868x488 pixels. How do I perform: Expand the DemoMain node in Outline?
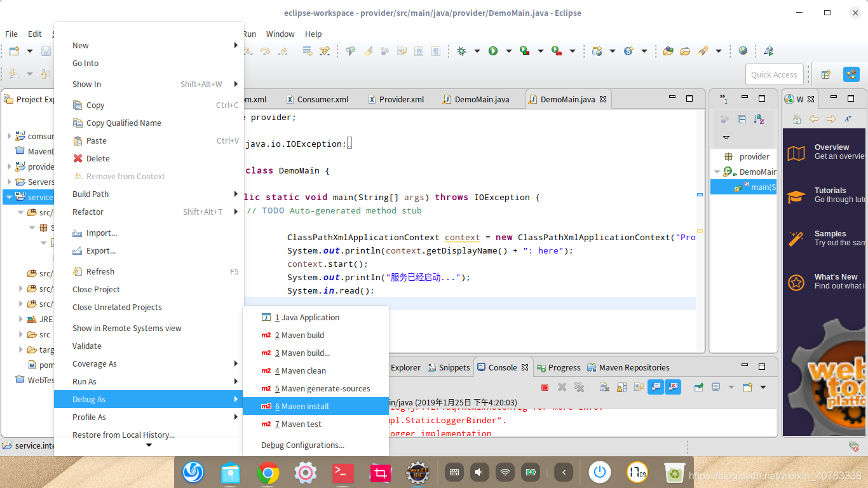[717, 172]
